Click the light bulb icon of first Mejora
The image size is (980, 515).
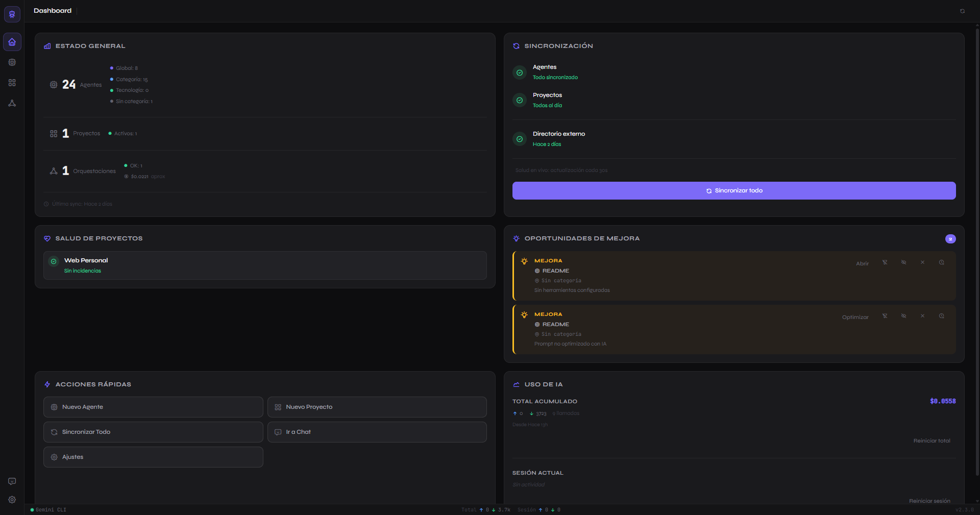point(524,261)
